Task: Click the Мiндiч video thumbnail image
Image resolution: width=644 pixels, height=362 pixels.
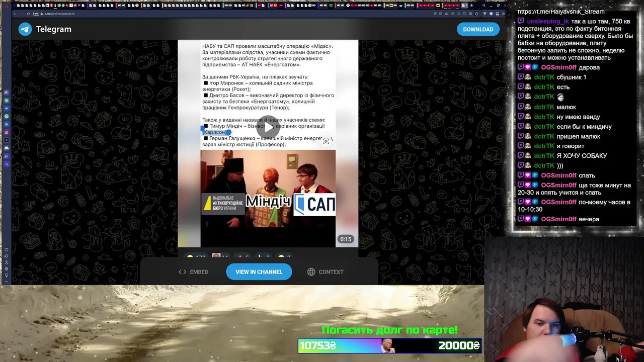Action: click(268, 198)
